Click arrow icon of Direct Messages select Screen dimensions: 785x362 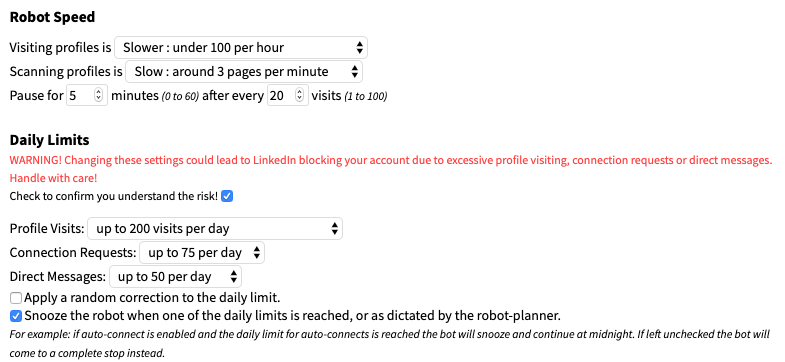click(233, 276)
